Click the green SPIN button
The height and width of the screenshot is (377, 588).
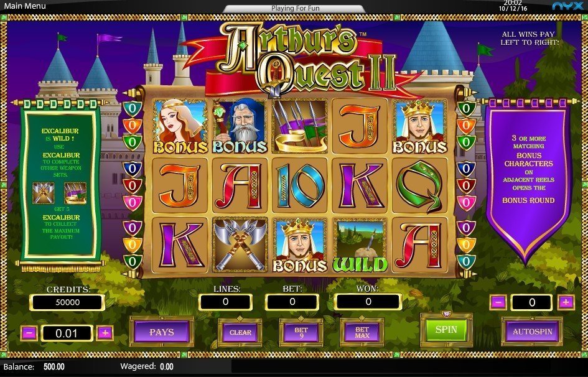tap(446, 330)
